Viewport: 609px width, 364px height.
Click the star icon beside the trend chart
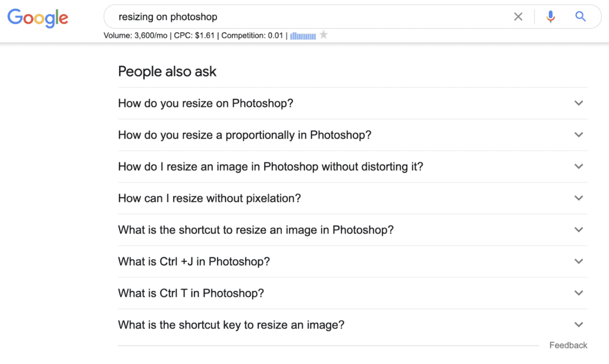pyautogui.click(x=324, y=35)
